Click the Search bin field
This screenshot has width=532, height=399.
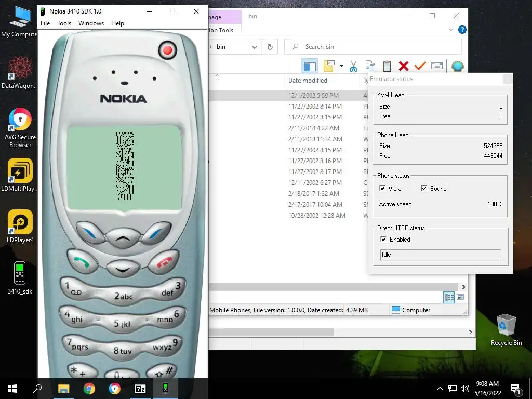point(373,47)
